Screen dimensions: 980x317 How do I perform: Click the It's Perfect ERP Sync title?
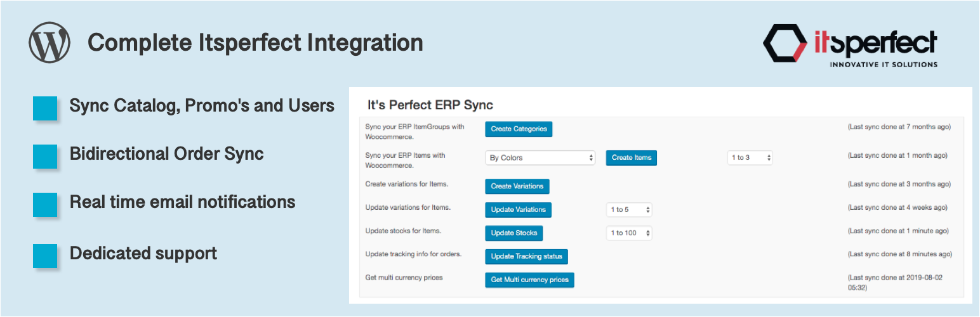pos(430,105)
